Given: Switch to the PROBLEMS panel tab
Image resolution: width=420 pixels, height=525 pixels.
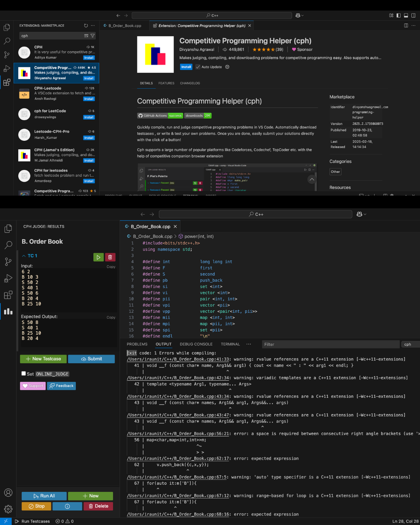Looking at the screenshot, I should pyautogui.click(x=137, y=344).
